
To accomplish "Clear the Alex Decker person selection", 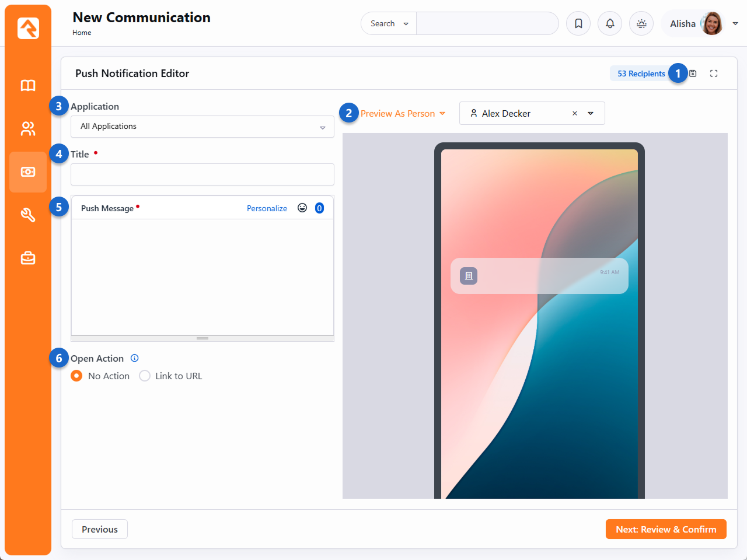I will coord(575,114).
